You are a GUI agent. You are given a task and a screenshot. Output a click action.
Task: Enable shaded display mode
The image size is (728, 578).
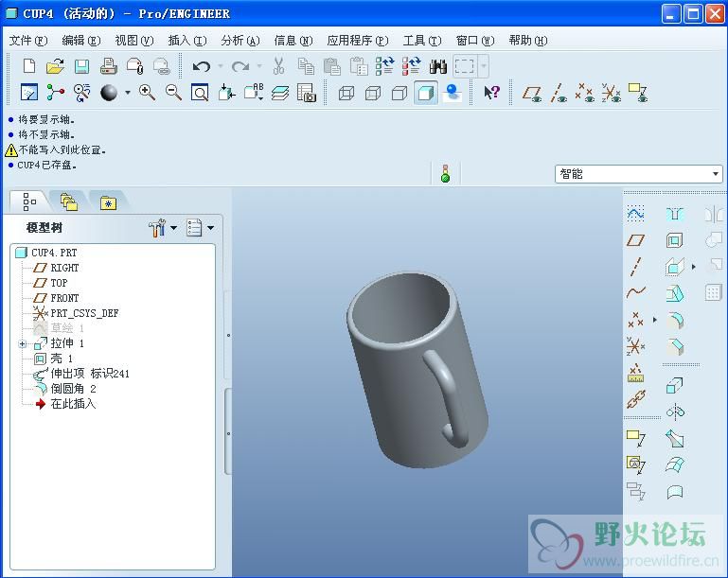point(426,93)
